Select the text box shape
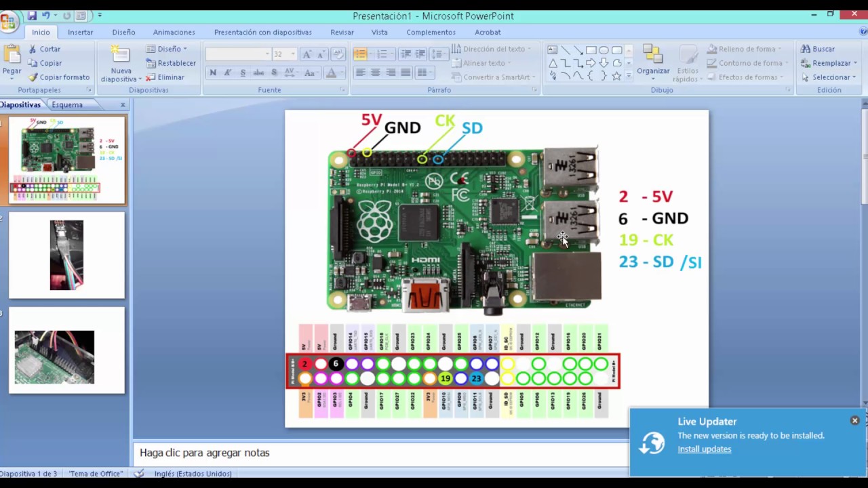Image resolution: width=868 pixels, height=488 pixels. coord(553,50)
